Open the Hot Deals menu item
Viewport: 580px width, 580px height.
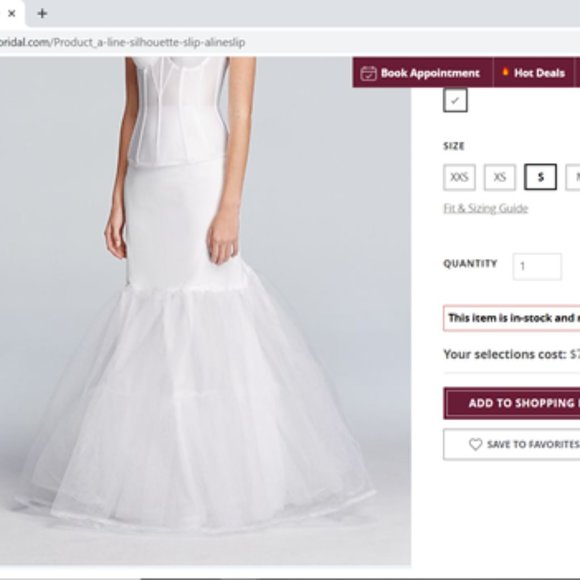click(533, 72)
